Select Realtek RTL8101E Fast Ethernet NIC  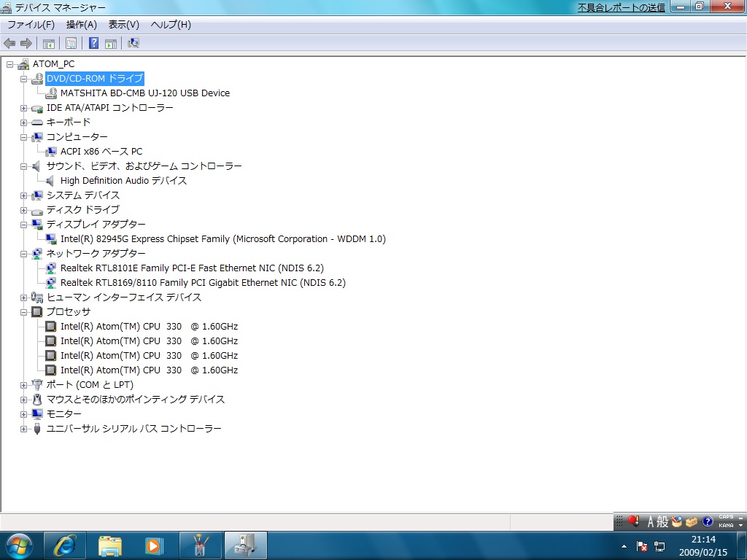click(x=192, y=268)
